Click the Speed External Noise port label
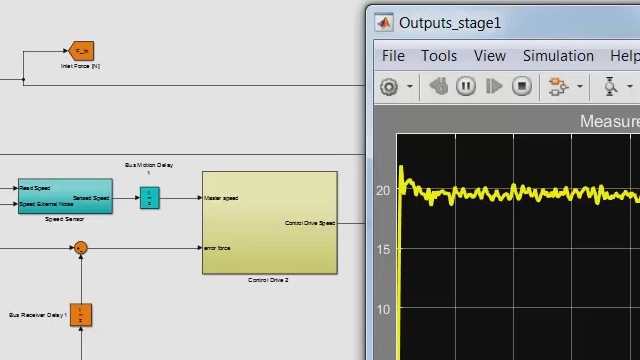The image size is (640, 360). pyautogui.click(x=46, y=204)
